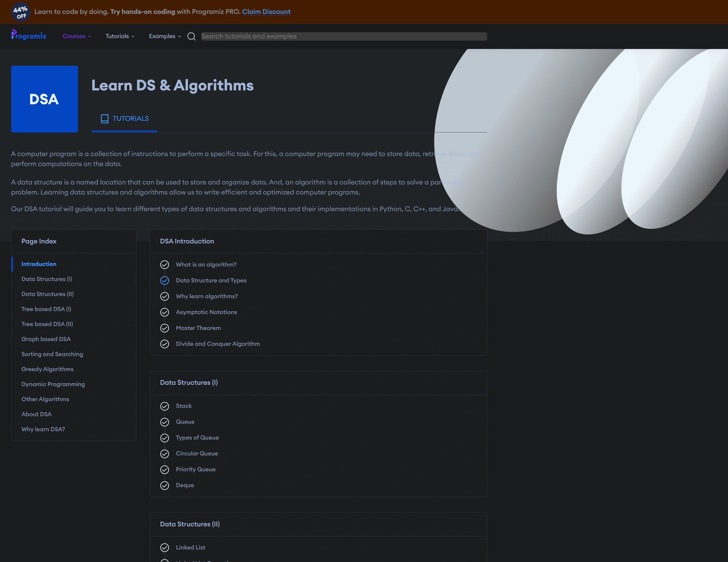Open the Queue tutorial link
This screenshot has width=728, height=562.
point(185,422)
